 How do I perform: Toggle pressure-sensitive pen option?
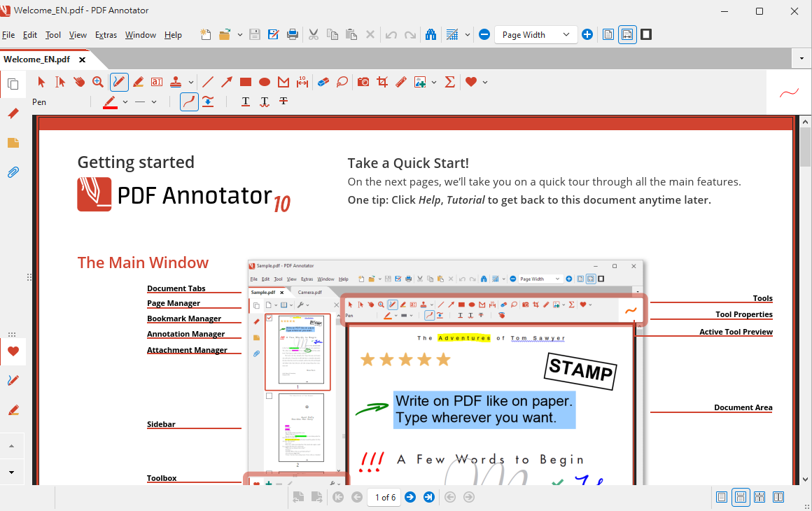(x=208, y=101)
